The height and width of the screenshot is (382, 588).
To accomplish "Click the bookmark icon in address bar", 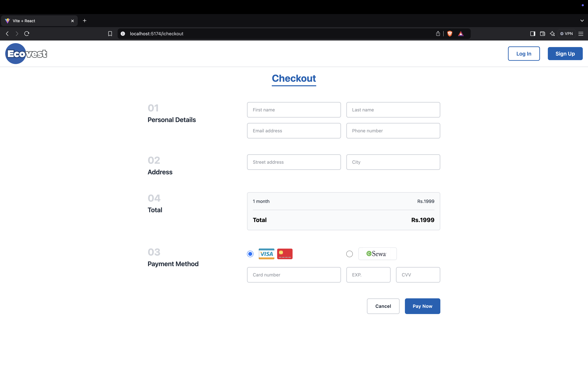I will [110, 34].
